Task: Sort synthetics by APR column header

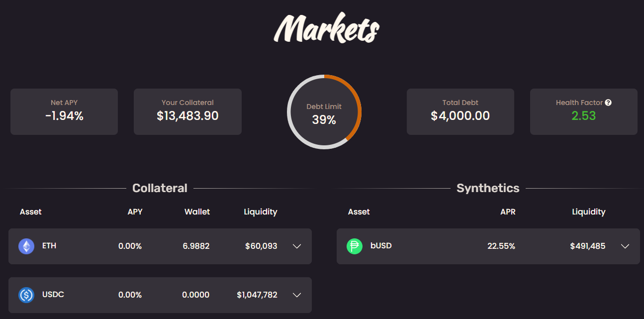Action: [508, 212]
